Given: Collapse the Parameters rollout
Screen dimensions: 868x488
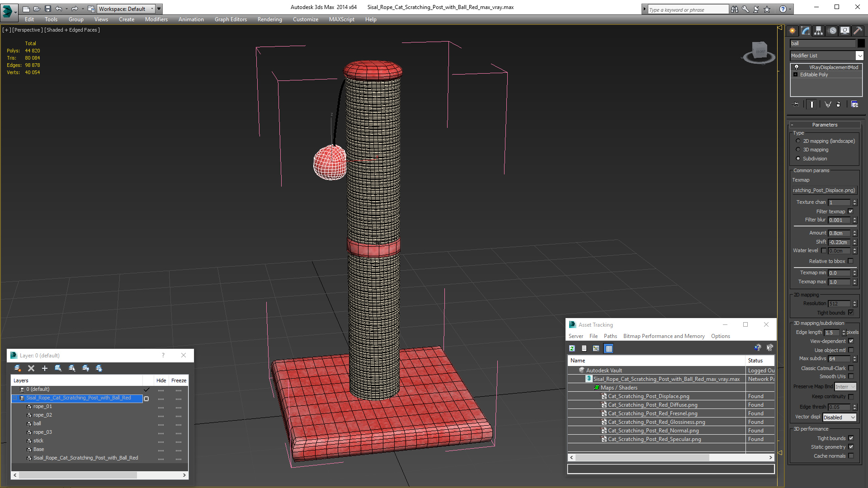Looking at the screenshot, I should pos(825,125).
